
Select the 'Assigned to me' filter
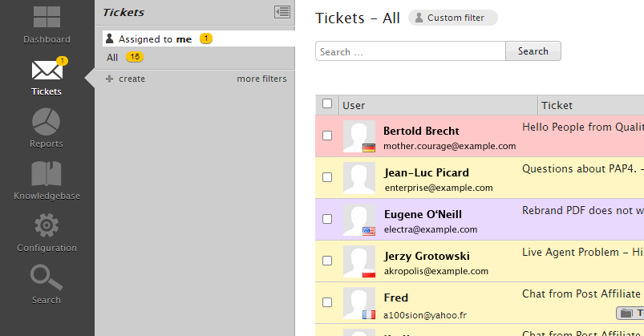[x=154, y=38]
